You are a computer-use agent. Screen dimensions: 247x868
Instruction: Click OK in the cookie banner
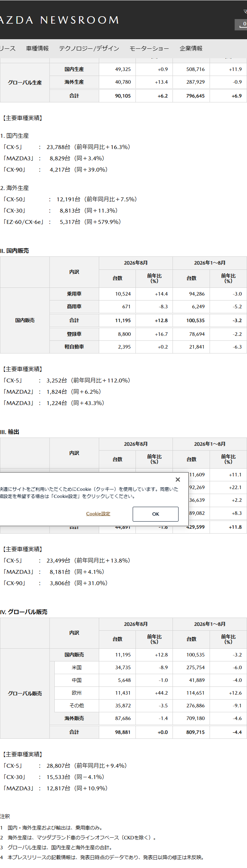[156, 514]
